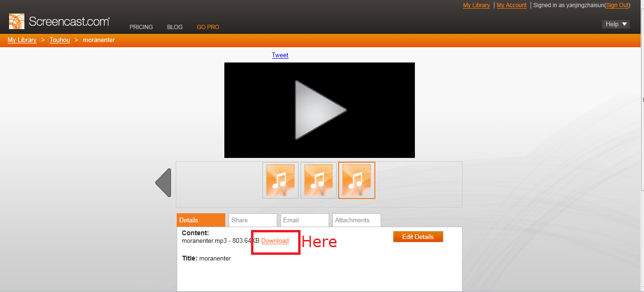Expand the Help dropdown menu
Image resolution: width=644 pixels, height=292 pixels.
coord(616,24)
